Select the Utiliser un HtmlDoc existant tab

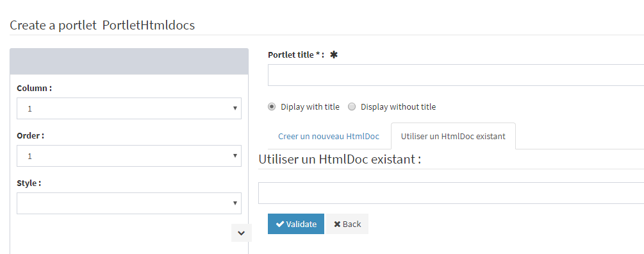(453, 136)
